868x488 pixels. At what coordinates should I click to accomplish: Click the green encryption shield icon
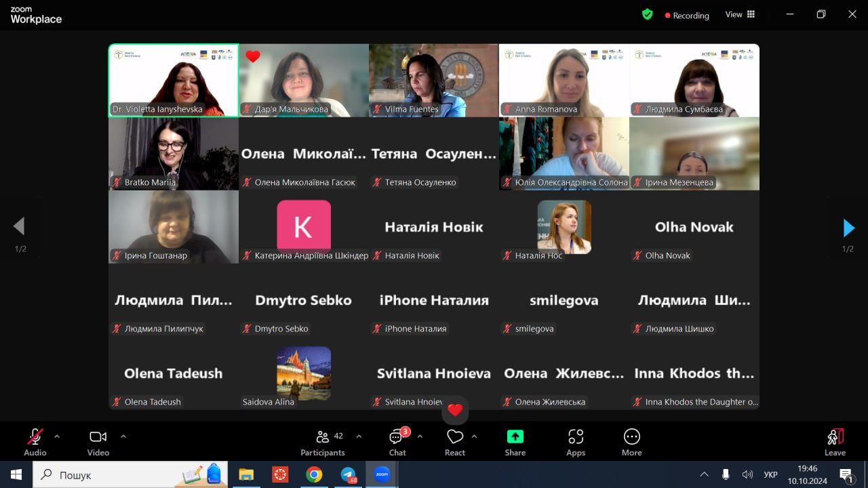pos(647,14)
